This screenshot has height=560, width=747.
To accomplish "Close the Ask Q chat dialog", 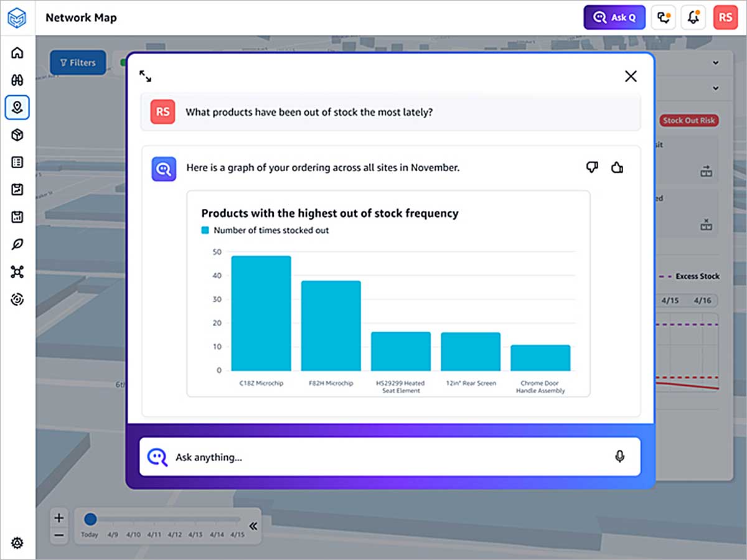I will tap(631, 77).
